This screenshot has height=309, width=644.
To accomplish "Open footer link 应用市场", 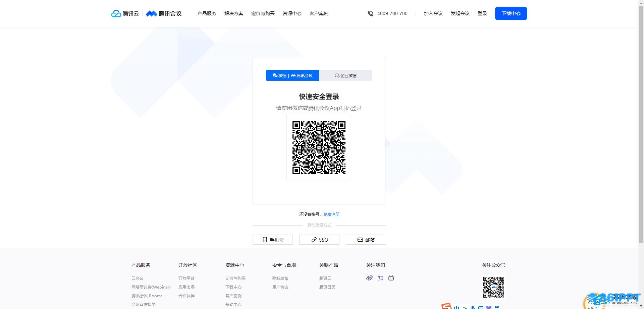I will tap(186, 287).
